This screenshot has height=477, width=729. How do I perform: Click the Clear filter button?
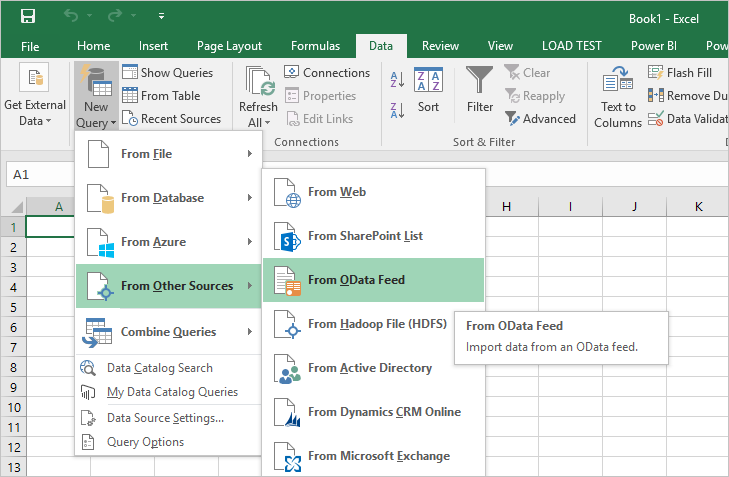(527, 73)
